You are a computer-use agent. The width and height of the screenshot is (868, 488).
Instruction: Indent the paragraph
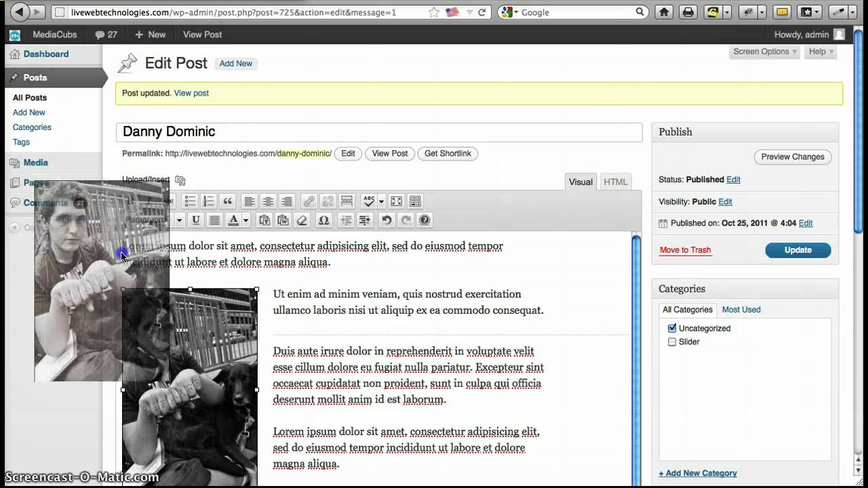pos(365,220)
